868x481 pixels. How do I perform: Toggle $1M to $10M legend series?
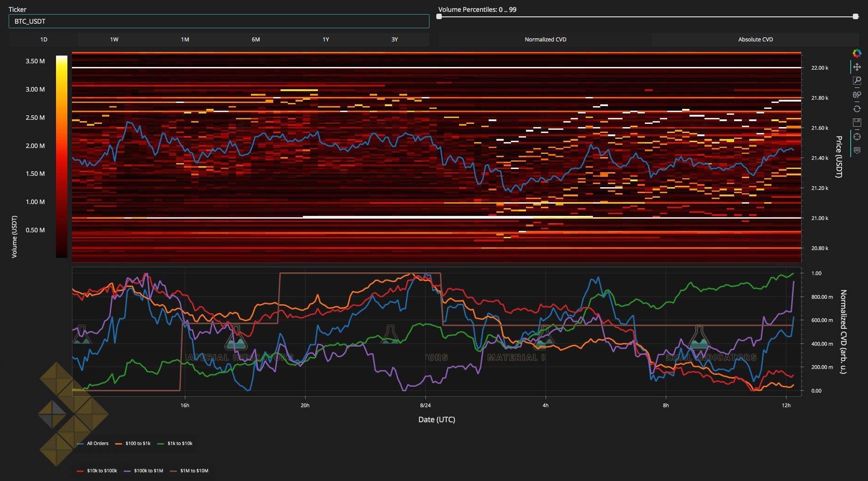(189, 471)
